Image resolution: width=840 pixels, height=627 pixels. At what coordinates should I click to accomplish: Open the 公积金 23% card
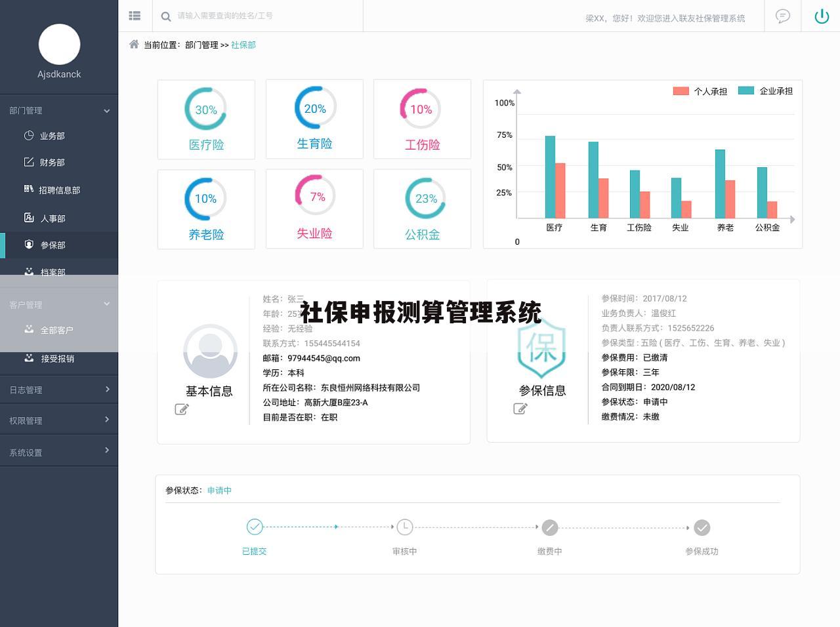422,209
